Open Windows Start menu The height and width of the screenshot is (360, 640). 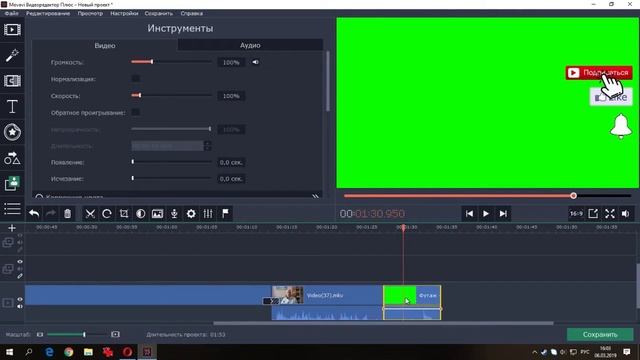[9, 351]
